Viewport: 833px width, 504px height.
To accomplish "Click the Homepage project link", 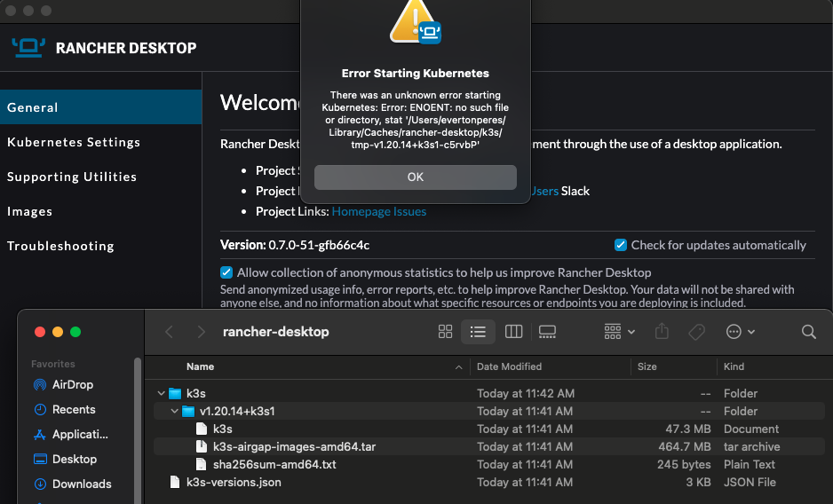I will click(x=361, y=211).
